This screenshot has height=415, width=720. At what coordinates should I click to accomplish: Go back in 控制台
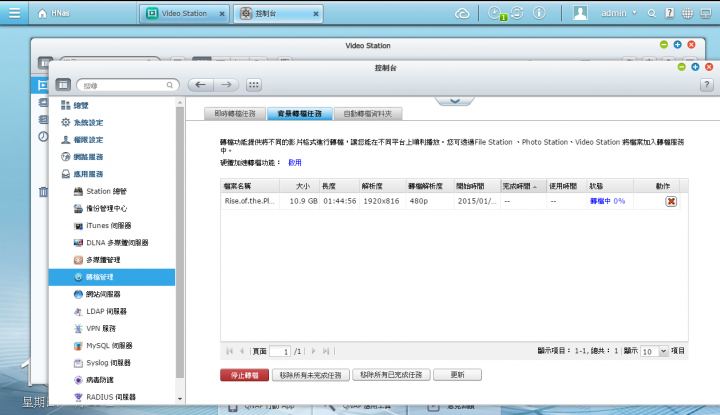[201, 85]
